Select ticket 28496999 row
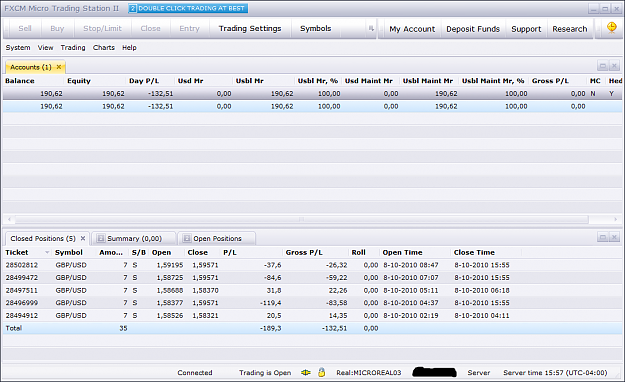The height and width of the screenshot is (382, 625). click(x=312, y=303)
